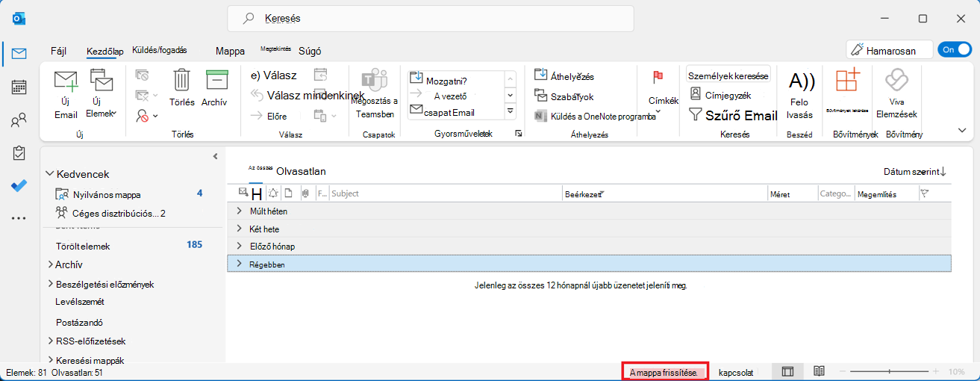
Task: Switch to the Küldés/fogadás ribbon tab
Action: pyautogui.click(x=159, y=50)
